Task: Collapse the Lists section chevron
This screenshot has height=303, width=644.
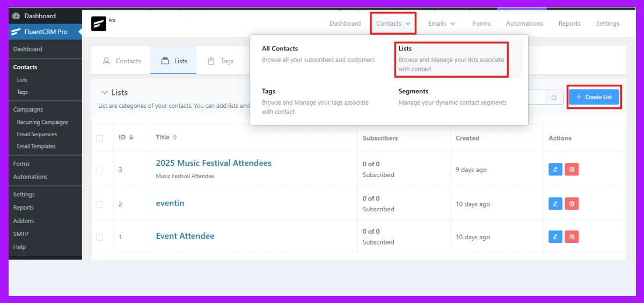Action: 104,92
